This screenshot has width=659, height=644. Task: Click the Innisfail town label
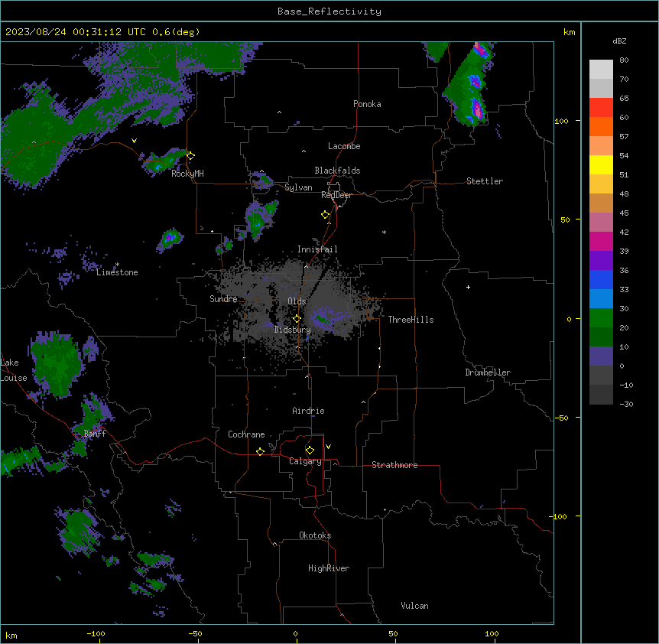tap(317, 249)
